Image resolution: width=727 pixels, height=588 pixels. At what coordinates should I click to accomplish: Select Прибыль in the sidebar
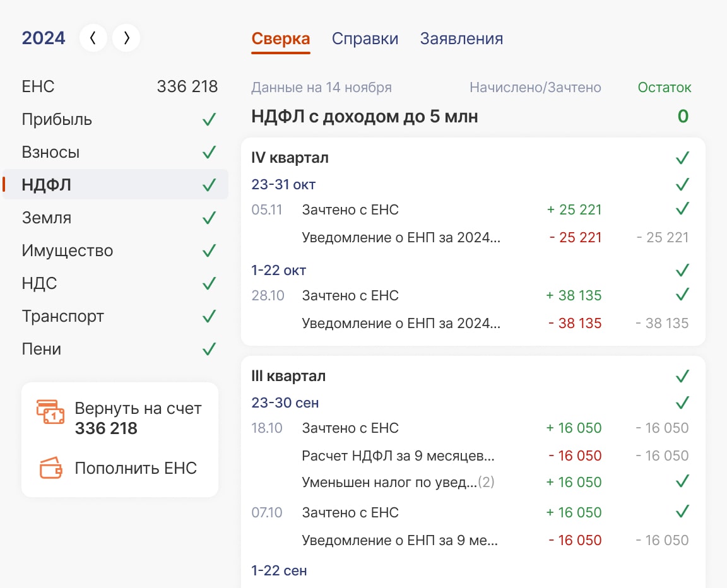click(x=120, y=119)
